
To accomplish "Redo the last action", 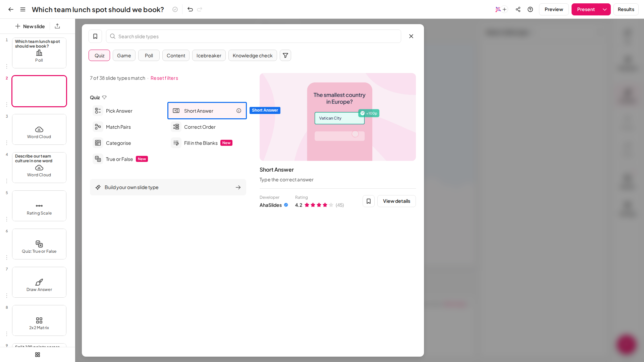I will [200, 9].
